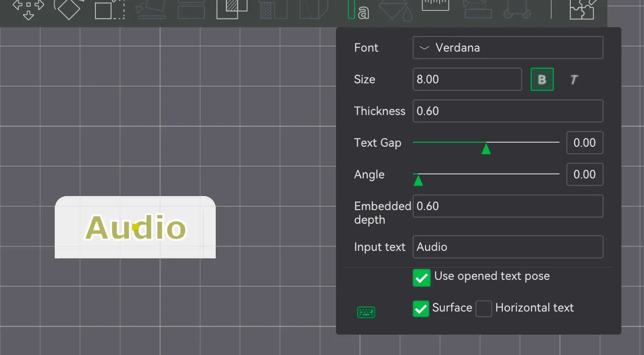Image resolution: width=644 pixels, height=355 pixels.
Task: Click the Size input field
Action: (x=467, y=79)
